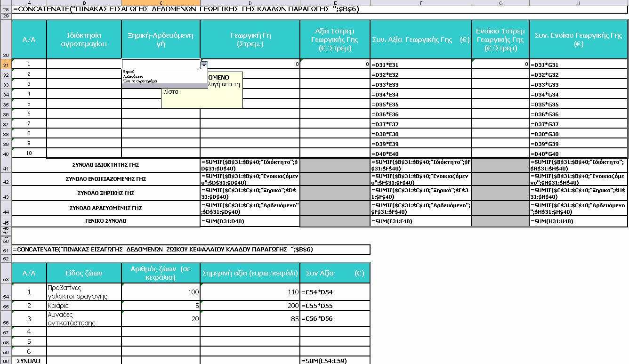Click empty animal type cell in row 57
The image size is (629, 364).
point(84,332)
